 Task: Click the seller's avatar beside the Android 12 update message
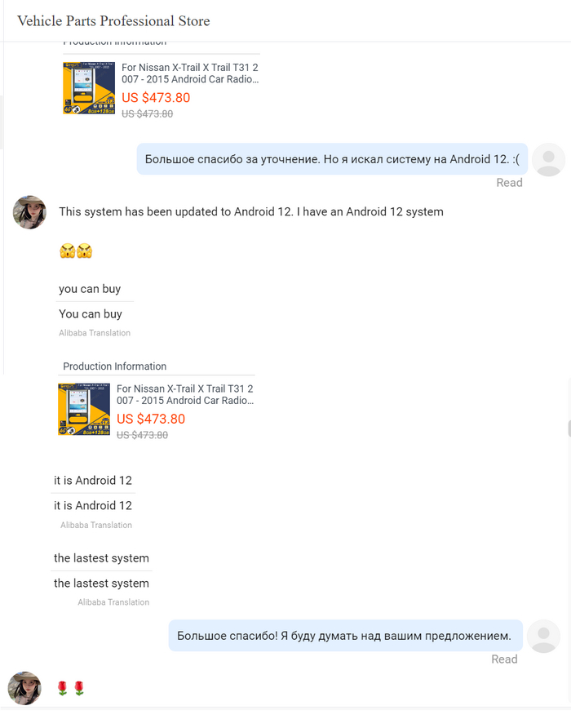30,212
